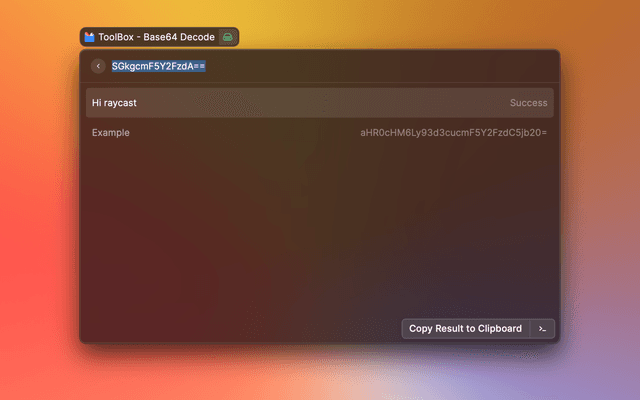Select the "Example" list row label
The image size is (640, 400).
[111, 133]
